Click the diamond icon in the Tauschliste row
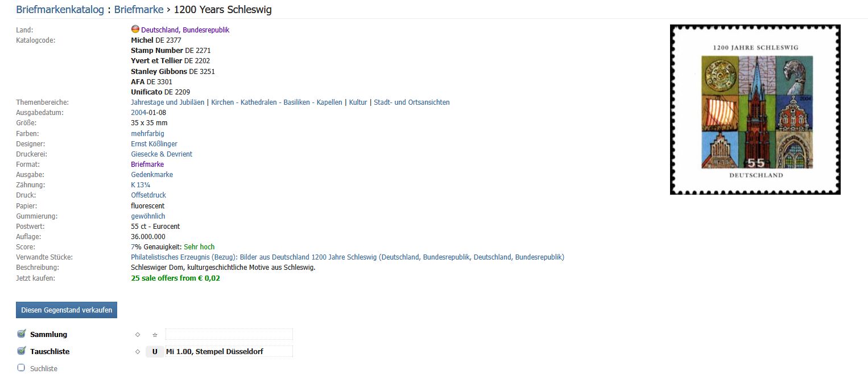Image resolution: width=868 pixels, height=378 pixels. click(138, 352)
